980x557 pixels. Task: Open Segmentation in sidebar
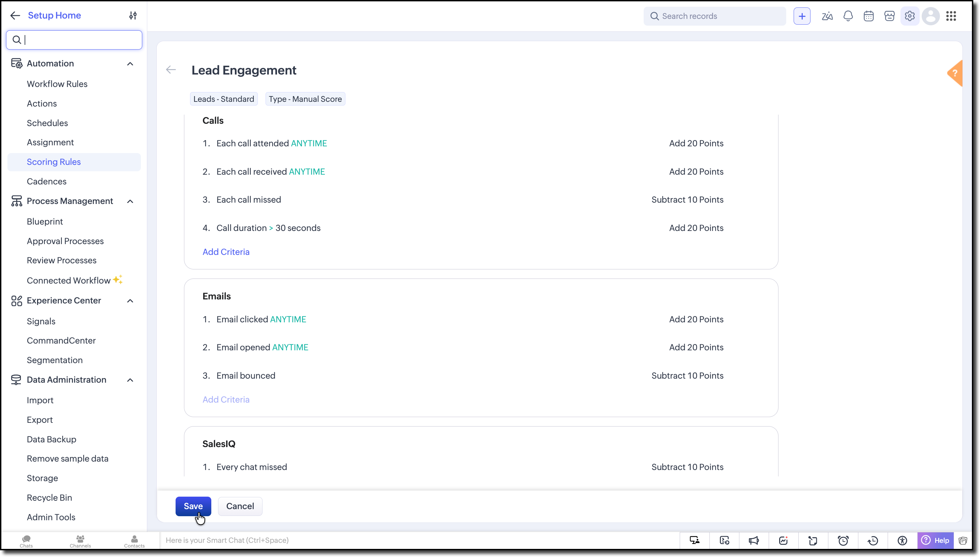point(55,360)
